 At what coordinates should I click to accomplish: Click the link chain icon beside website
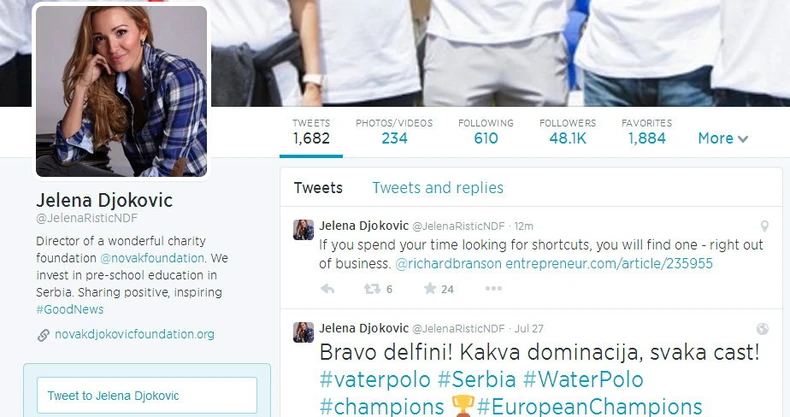click(x=43, y=335)
